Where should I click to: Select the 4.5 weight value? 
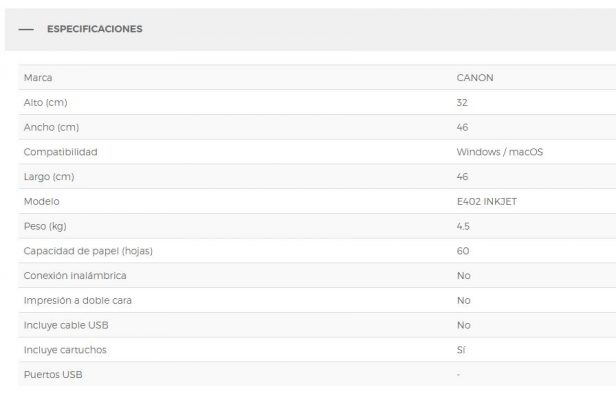coord(463,226)
